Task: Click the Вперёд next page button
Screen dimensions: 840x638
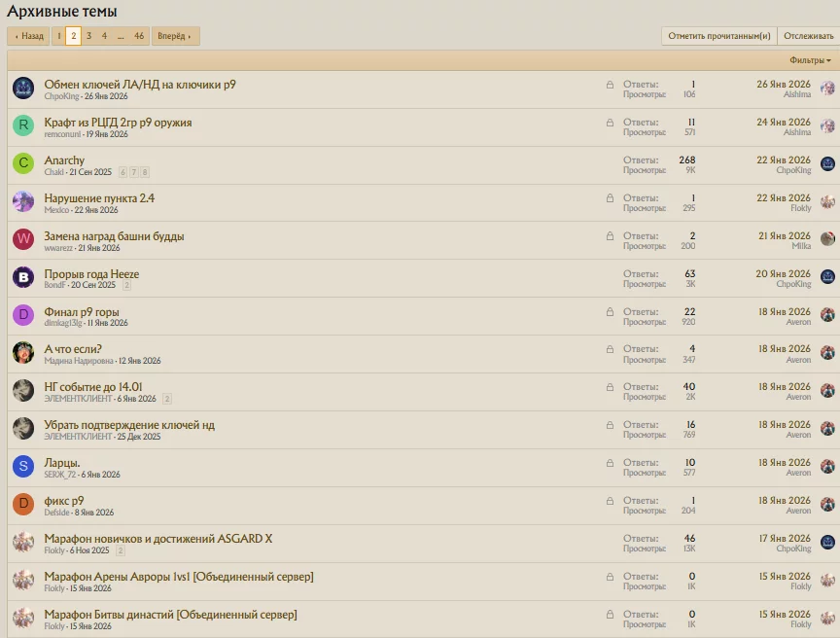Action: tap(175, 36)
